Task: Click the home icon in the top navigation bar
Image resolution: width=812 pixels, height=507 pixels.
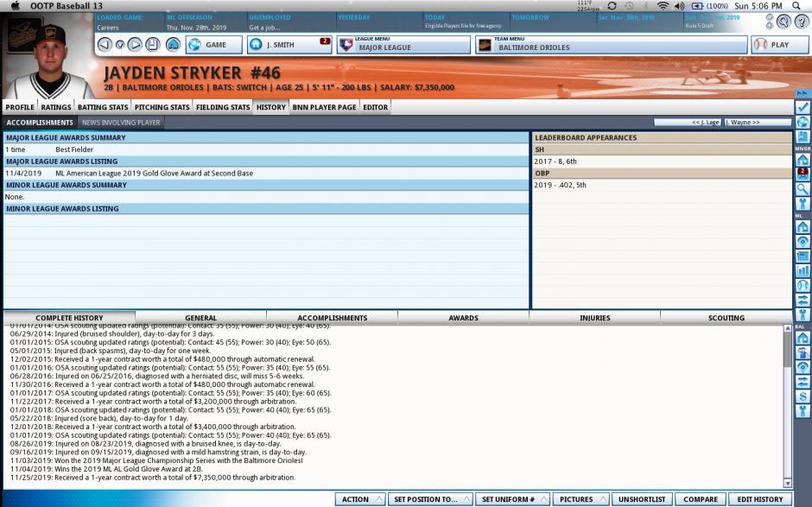Action: (173, 44)
